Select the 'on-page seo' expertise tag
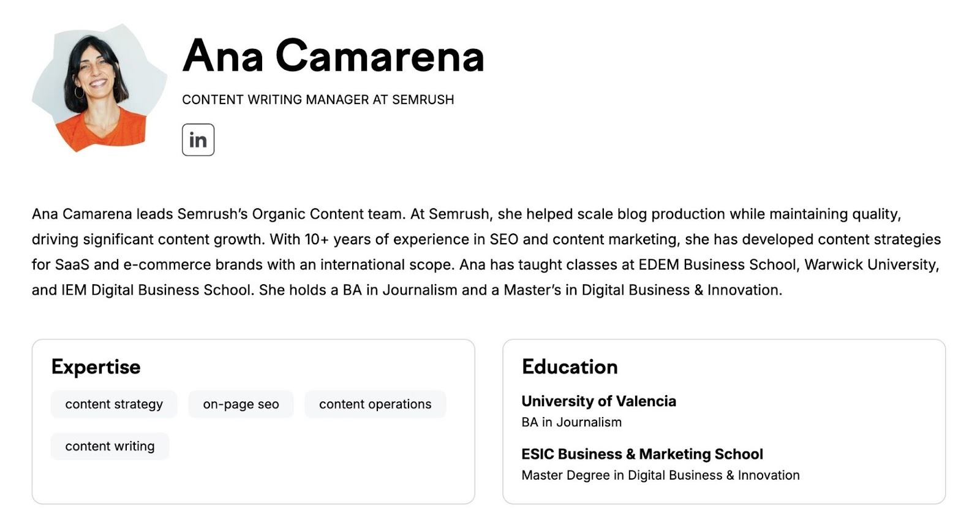Viewport: 980px width, 528px height. pyautogui.click(x=241, y=404)
